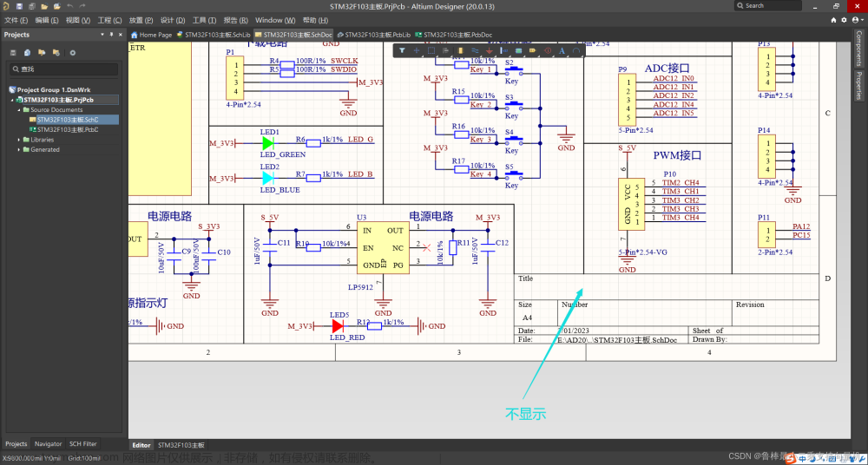This screenshot has height=465, width=868.
Task: Select the place wire tool in the active bar
Action: point(475,50)
